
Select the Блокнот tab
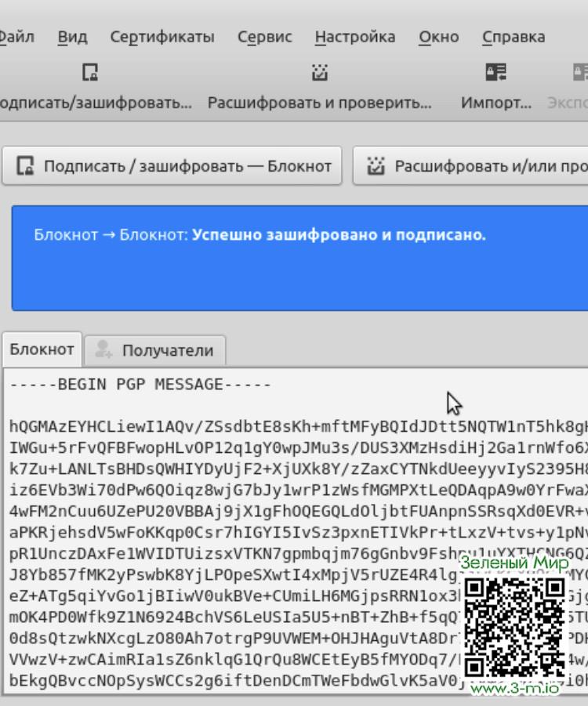click(x=42, y=349)
